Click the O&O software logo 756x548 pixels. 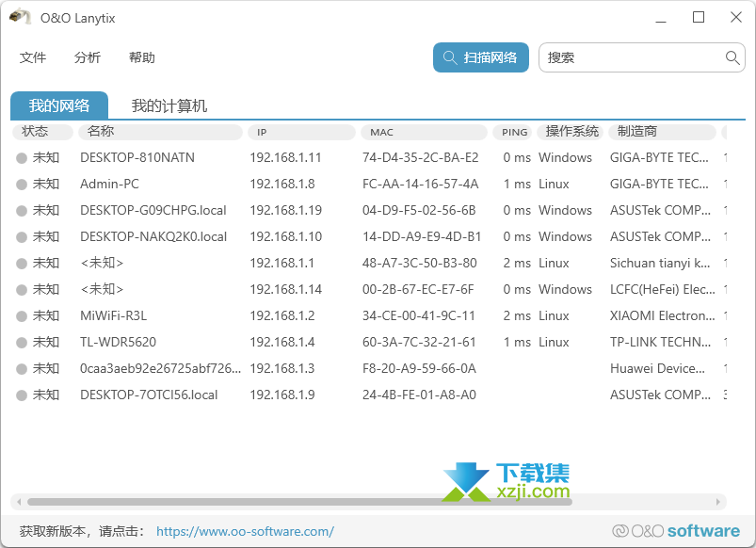[x=676, y=531]
